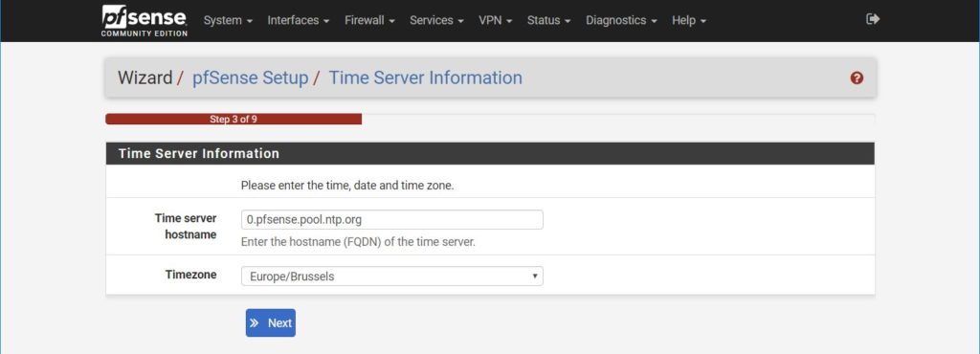Click the pfSense Setup breadcrumb link
Screen dimensions: 980x354
[x=250, y=78]
